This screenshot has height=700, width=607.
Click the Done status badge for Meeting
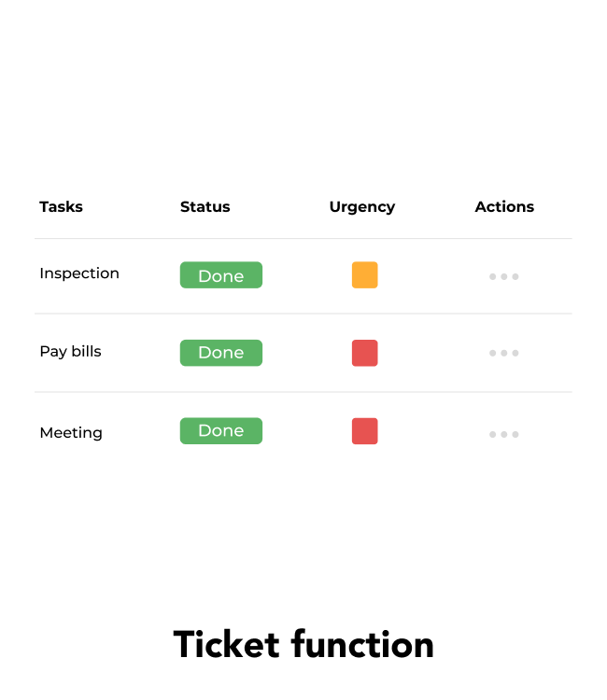[x=221, y=431]
